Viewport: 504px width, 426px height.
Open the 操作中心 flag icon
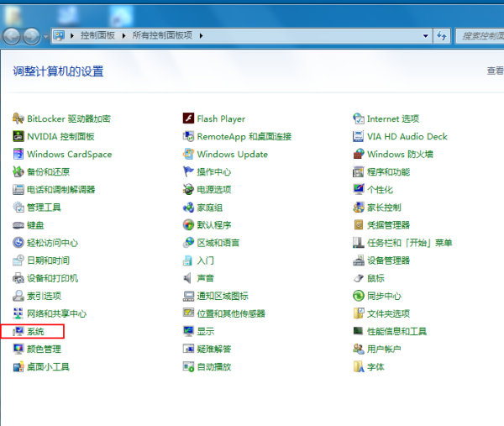tap(188, 171)
